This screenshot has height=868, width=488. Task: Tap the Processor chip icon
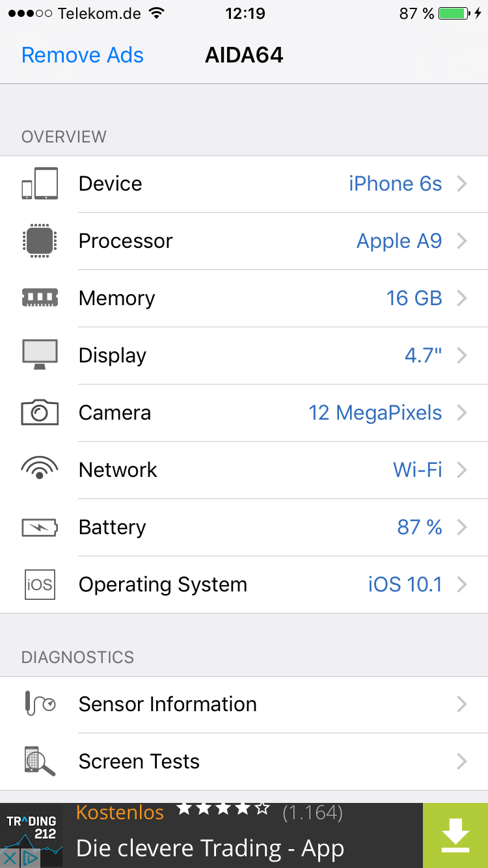coord(40,241)
